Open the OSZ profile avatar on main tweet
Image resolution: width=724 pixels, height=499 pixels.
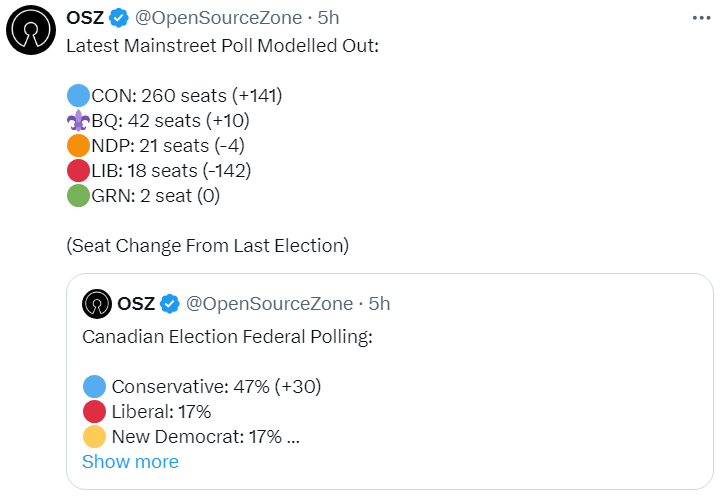[31, 30]
